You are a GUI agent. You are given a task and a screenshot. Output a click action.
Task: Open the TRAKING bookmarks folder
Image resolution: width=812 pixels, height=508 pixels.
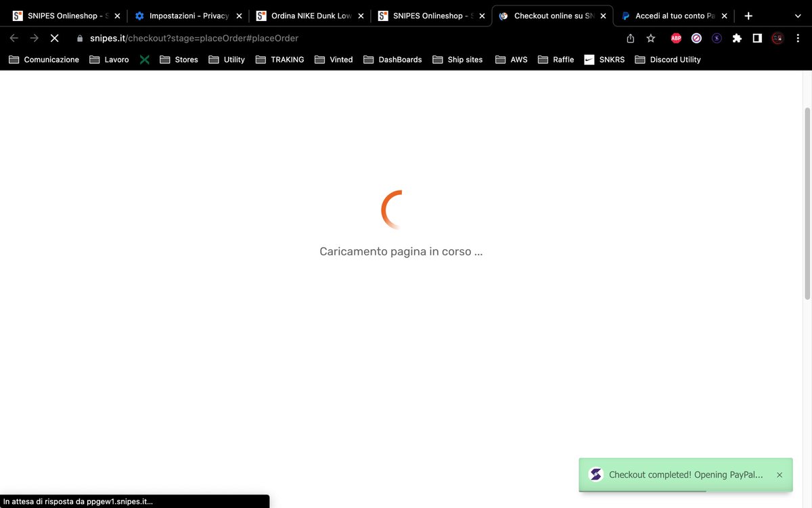280,60
